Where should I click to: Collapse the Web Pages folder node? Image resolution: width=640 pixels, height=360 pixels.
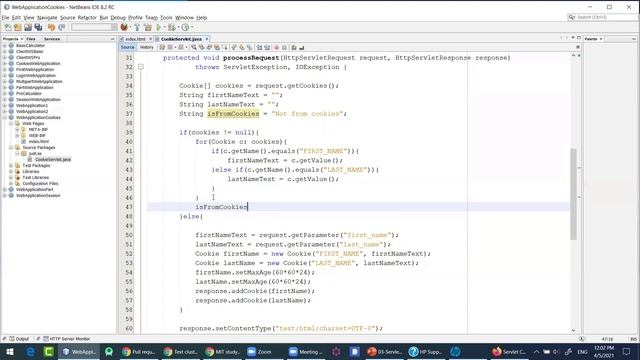click(x=11, y=123)
